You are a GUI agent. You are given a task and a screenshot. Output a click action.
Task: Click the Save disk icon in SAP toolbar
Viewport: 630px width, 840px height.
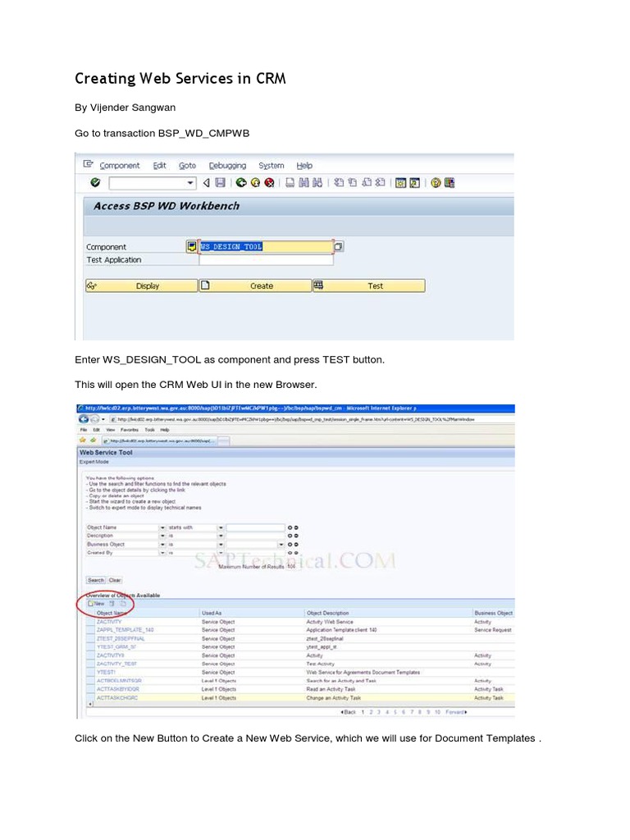pos(220,183)
